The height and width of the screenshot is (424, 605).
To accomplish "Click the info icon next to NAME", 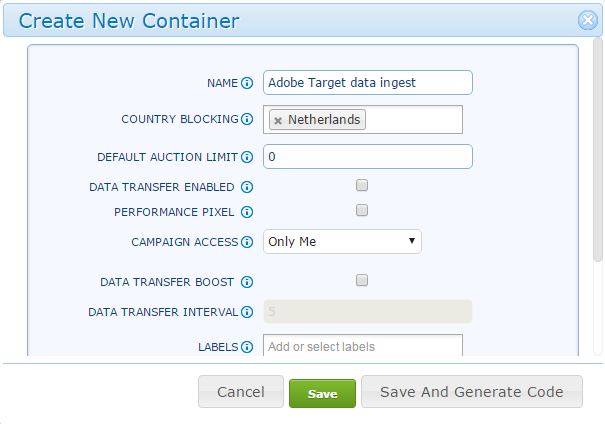I will tap(247, 83).
